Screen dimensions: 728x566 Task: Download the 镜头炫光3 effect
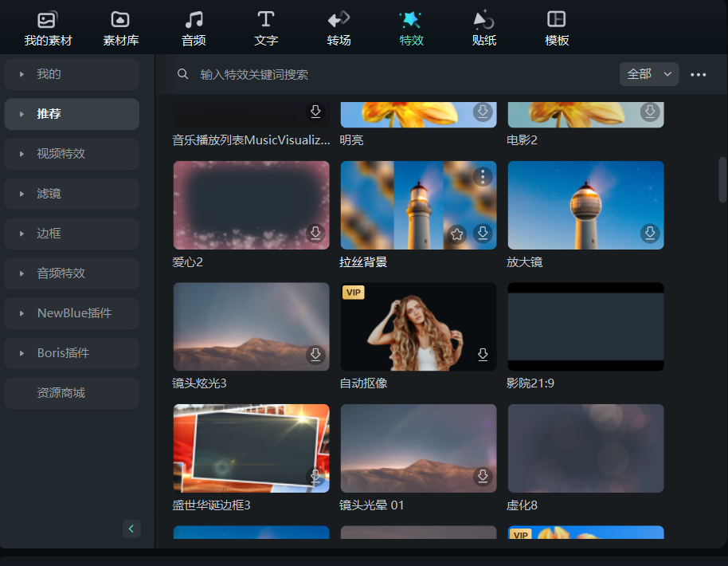pyautogui.click(x=315, y=355)
